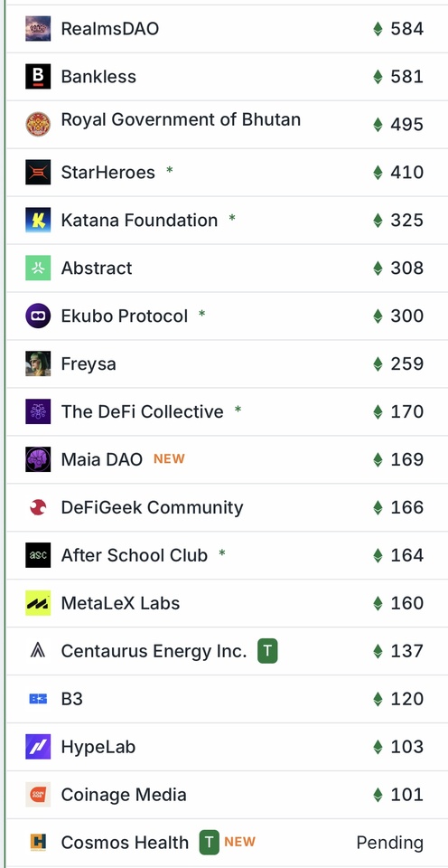Click the Ethereum symbol next to 584
Viewport: 448px width, 868px height.
(x=378, y=29)
